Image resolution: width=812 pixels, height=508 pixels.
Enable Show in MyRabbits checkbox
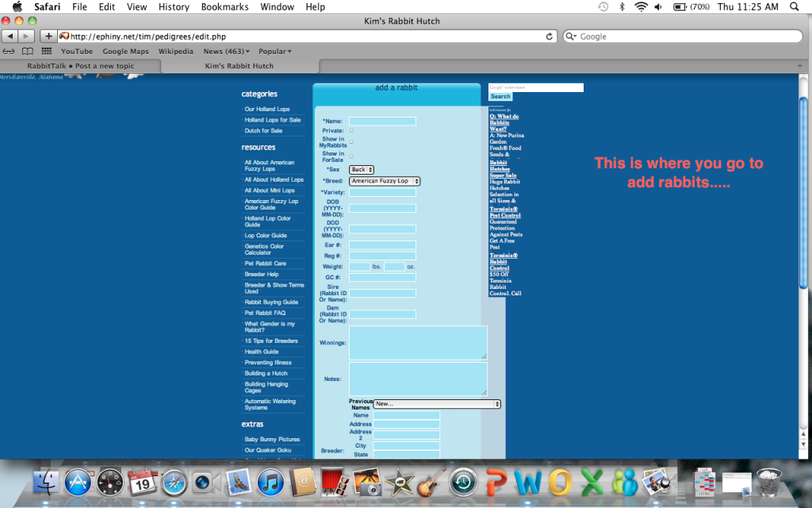351,142
